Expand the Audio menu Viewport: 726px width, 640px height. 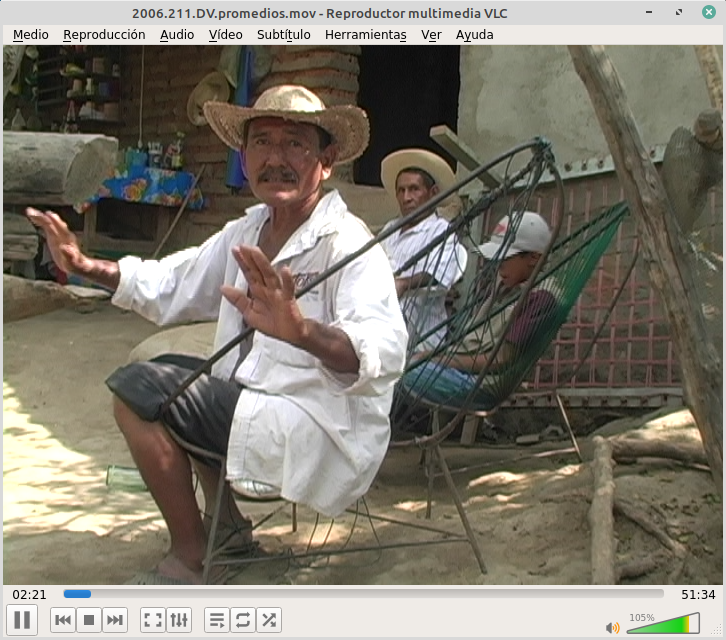tap(177, 34)
